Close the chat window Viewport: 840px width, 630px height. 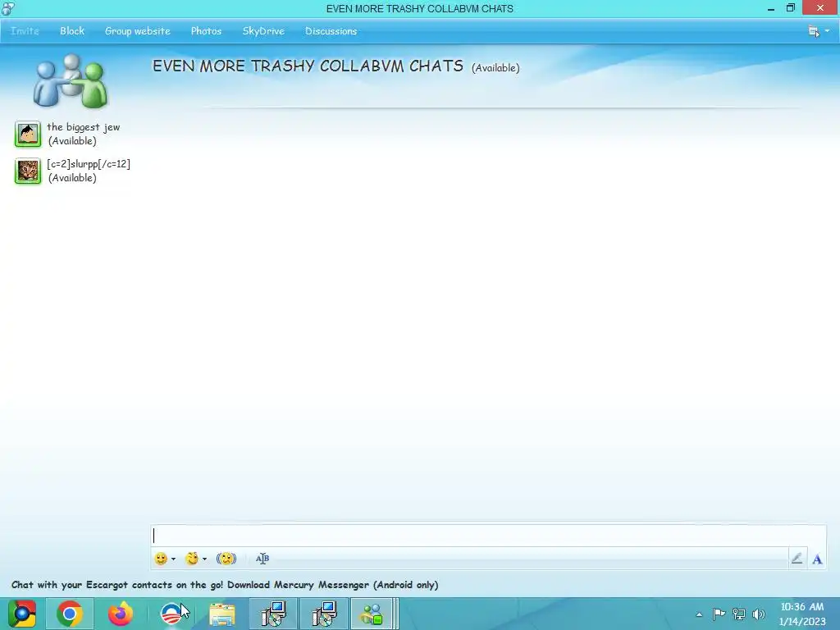(x=820, y=8)
